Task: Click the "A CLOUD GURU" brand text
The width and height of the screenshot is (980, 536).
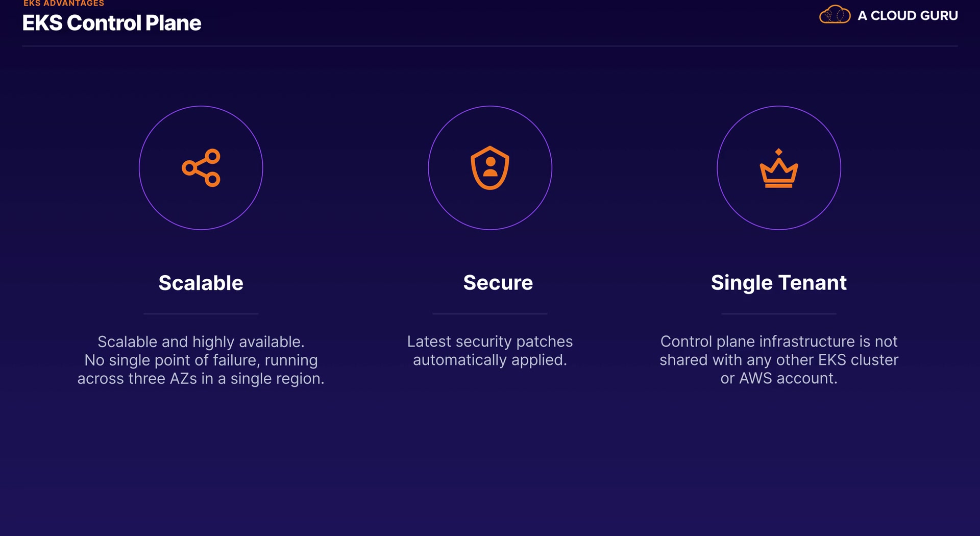Action: pyautogui.click(x=908, y=16)
